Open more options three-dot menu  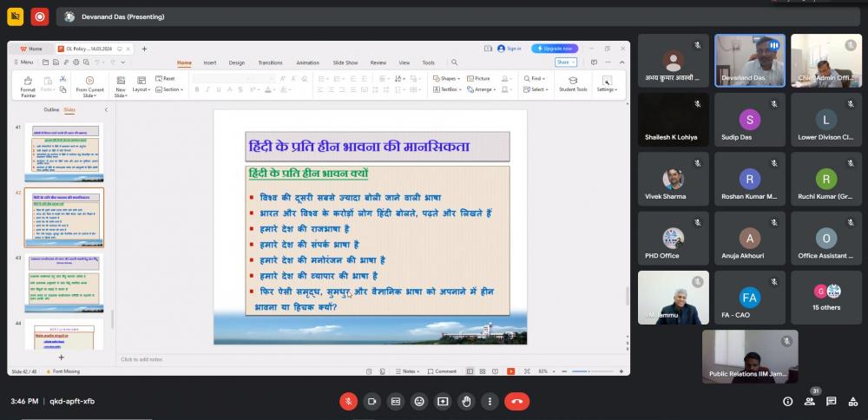[x=490, y=401]
